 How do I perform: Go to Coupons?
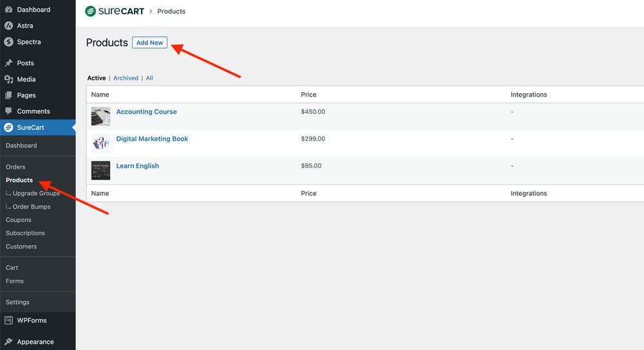point(19,220)
